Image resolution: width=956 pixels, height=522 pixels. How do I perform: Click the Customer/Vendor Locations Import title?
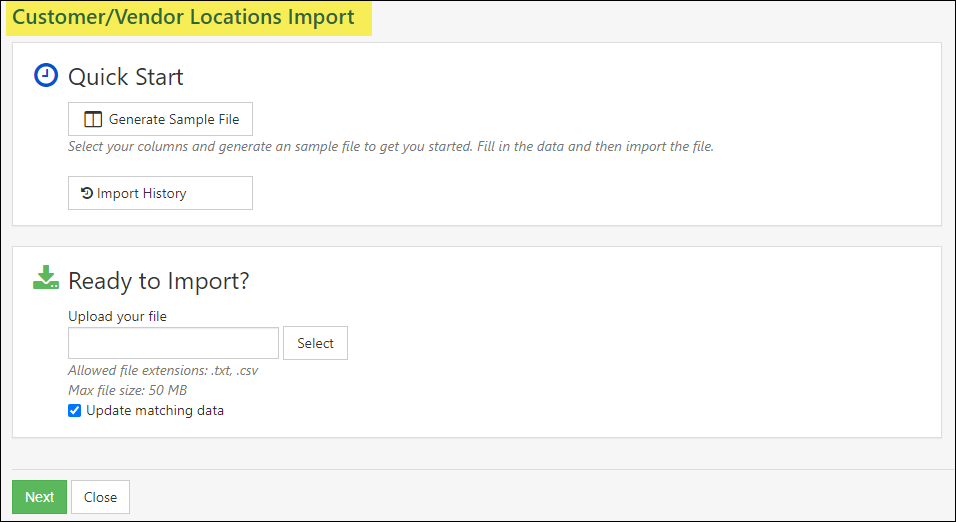click(184, 17)
